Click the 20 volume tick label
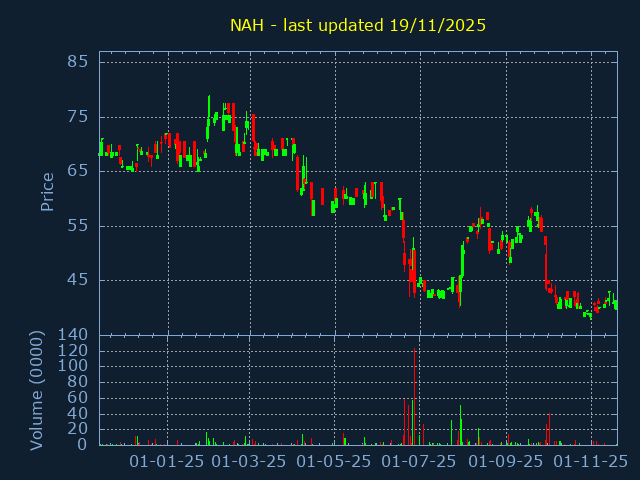640x480 pixels. click(78, 429)
